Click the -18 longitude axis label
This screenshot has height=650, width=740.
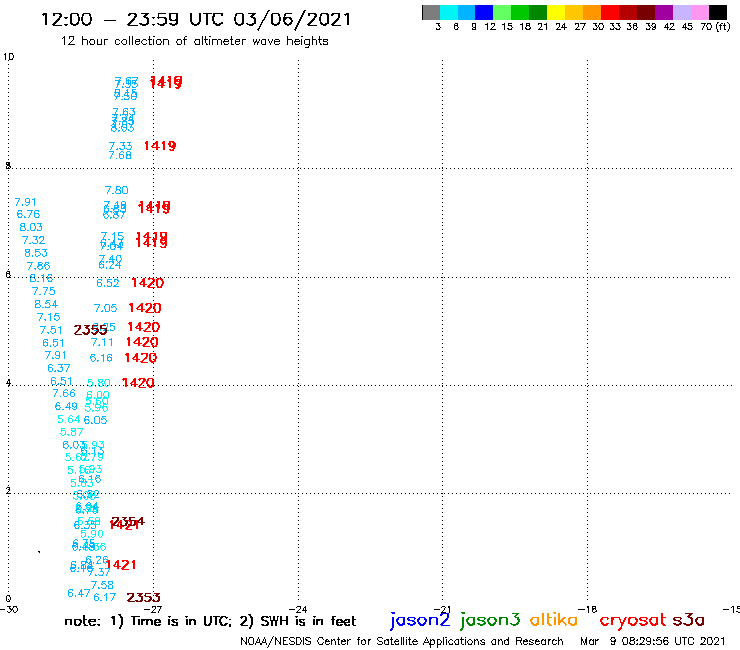[587, 609]
